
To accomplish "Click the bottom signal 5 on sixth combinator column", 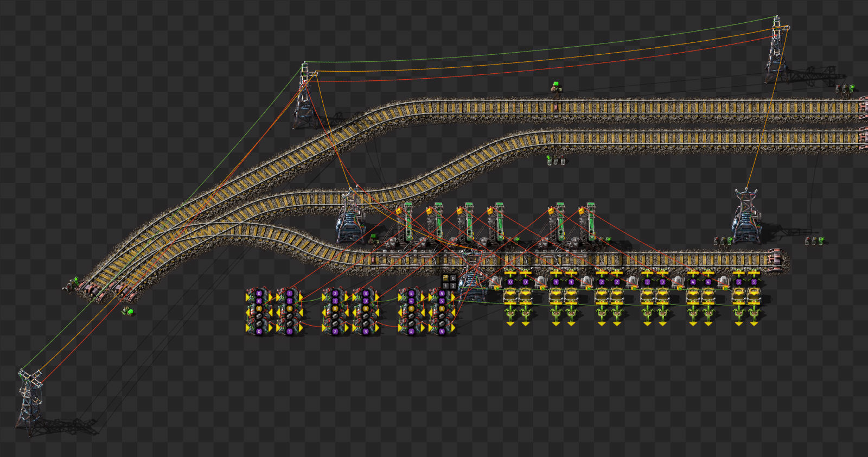I will [442, 331].
